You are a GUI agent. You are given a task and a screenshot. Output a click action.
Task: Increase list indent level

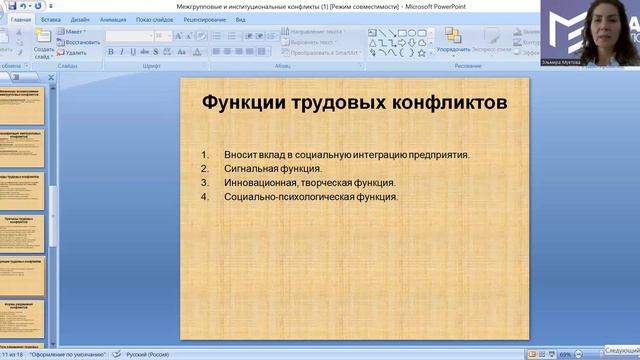coord(259,36)
